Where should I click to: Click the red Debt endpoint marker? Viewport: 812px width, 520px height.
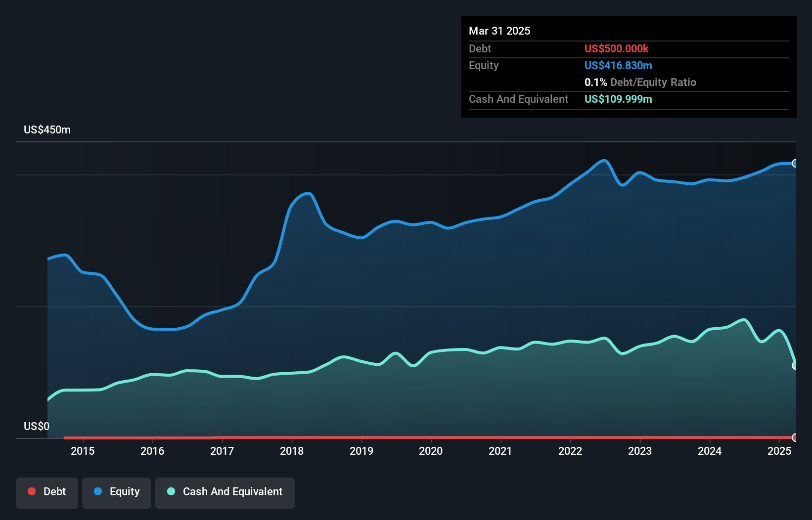point(795,437)
